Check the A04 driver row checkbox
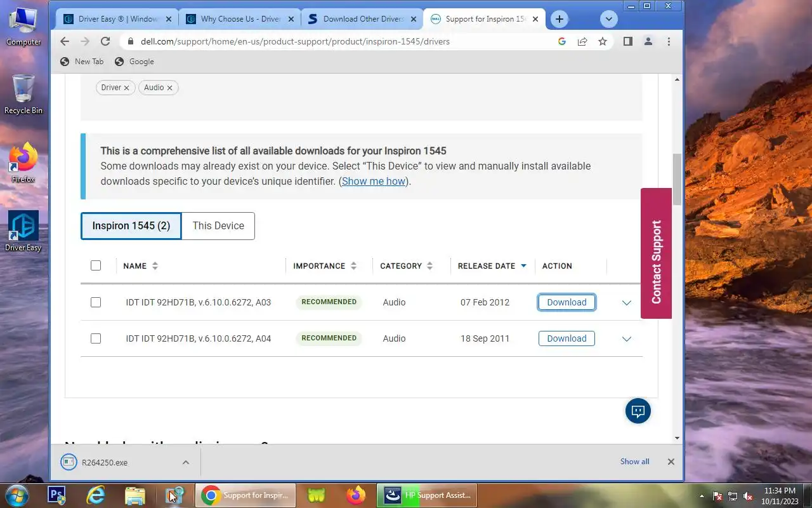The height and width of the screenshot is (508, 812). click(x=96, y=338)
